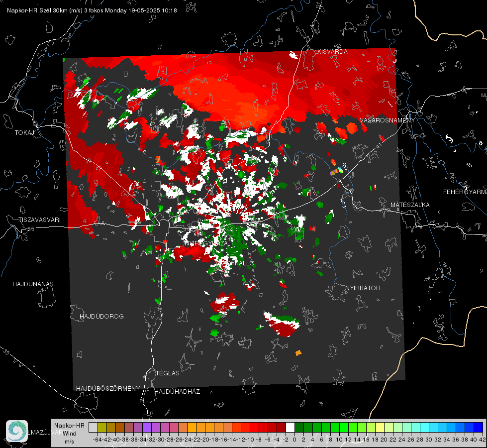Pick the dark red swatch between -4 and -2

281,427
